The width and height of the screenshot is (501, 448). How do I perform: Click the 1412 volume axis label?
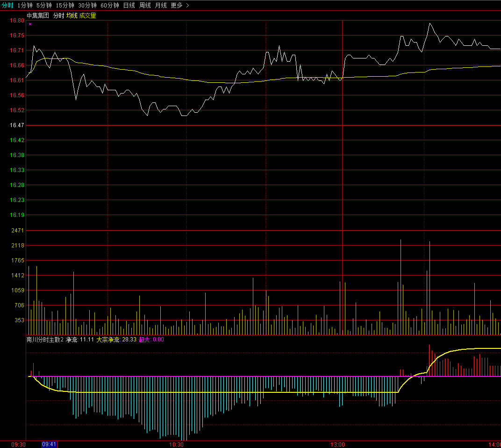click(x=18, y=275)
